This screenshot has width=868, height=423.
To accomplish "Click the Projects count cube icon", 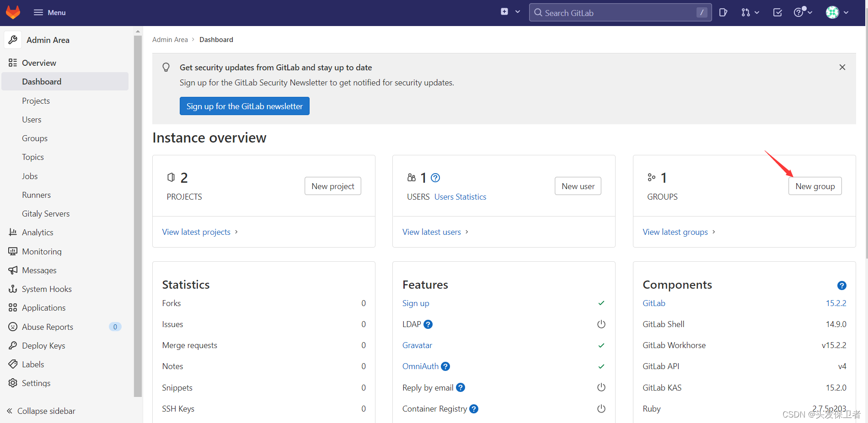I will coord(171,177).
